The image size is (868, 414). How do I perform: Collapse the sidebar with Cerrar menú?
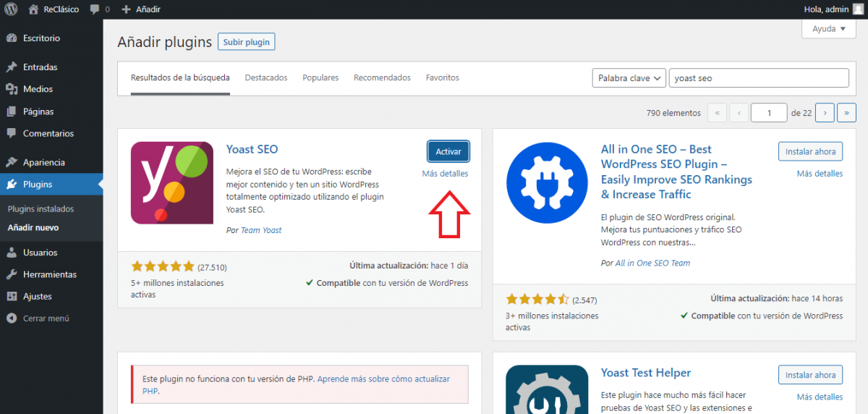click(46, 318)
